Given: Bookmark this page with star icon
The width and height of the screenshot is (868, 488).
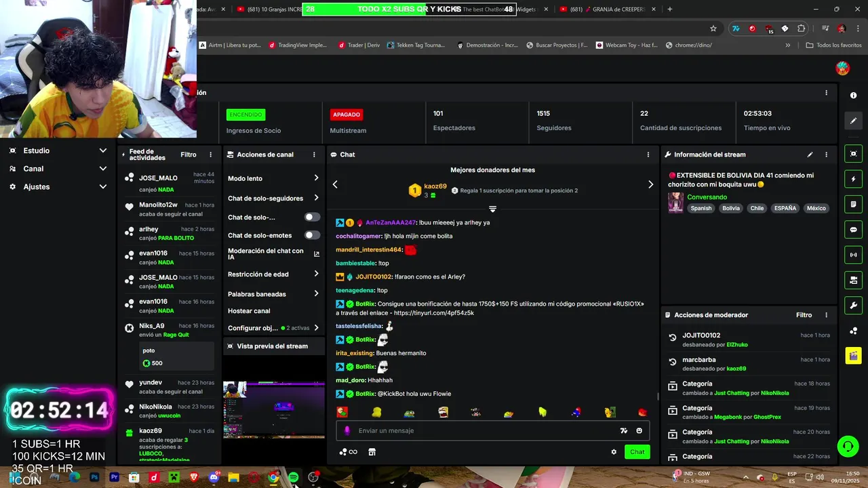Looking at the screenshot, I should pos(713,28).
